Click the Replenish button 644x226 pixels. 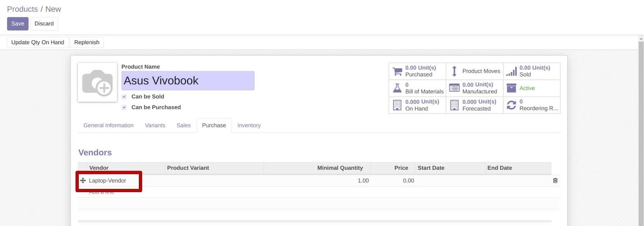coord(87,42)
